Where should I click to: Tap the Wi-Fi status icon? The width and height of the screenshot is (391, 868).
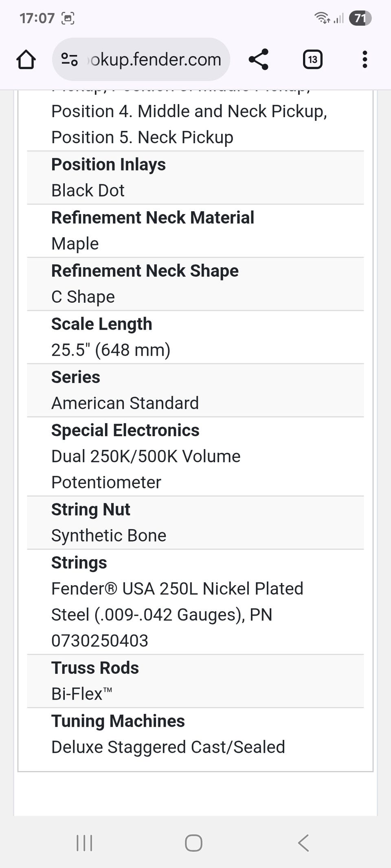pos(322,18)
